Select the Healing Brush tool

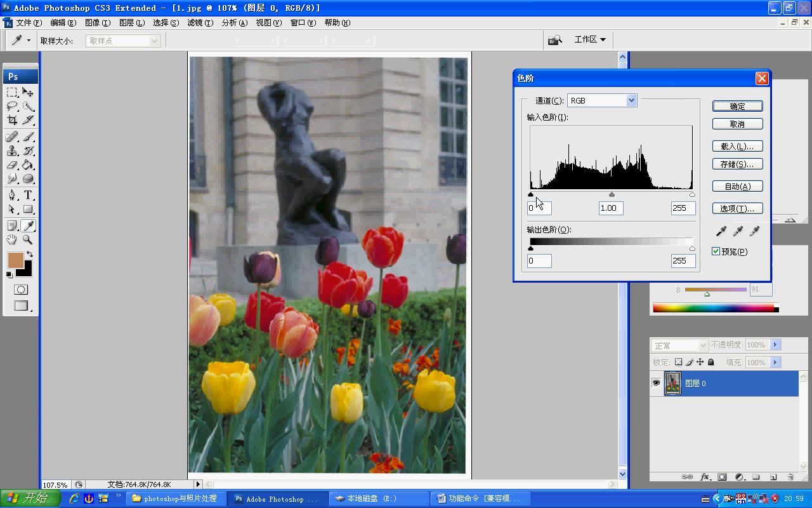point(12,137)
